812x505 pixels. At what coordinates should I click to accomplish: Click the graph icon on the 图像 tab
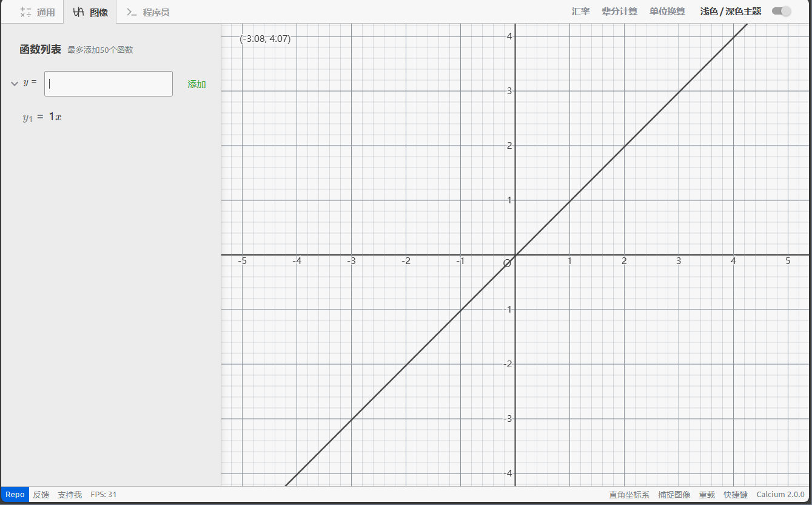click(x=78, y=12)
